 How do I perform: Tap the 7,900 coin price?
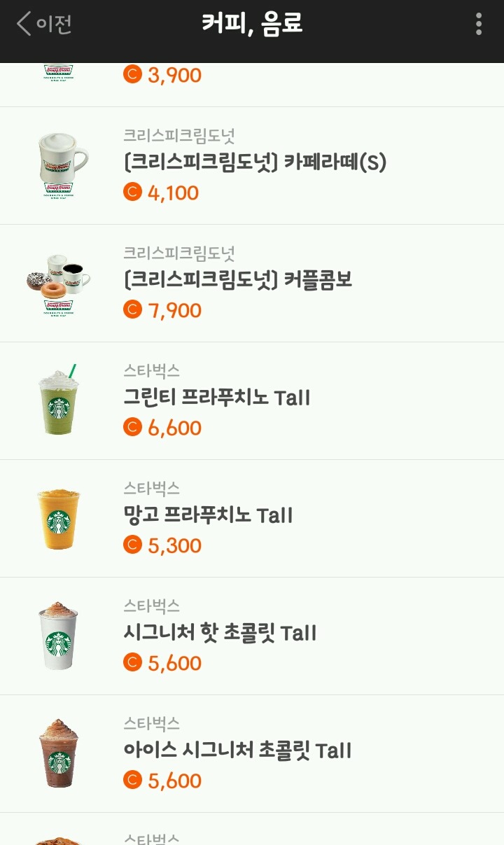click(174, 310)
